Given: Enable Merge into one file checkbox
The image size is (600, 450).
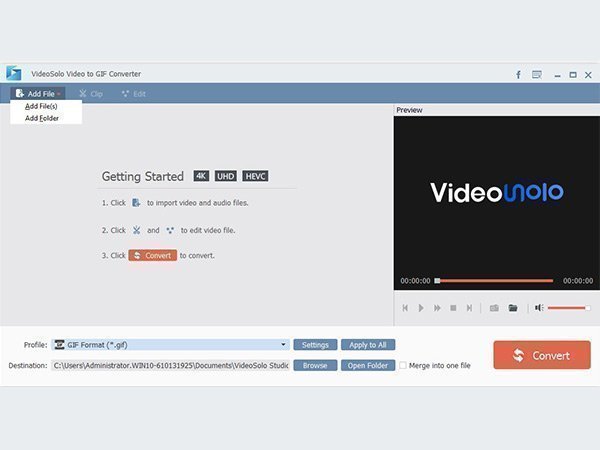Looking at the screenshot, I should pyautogui.click(x=403, y=365).
